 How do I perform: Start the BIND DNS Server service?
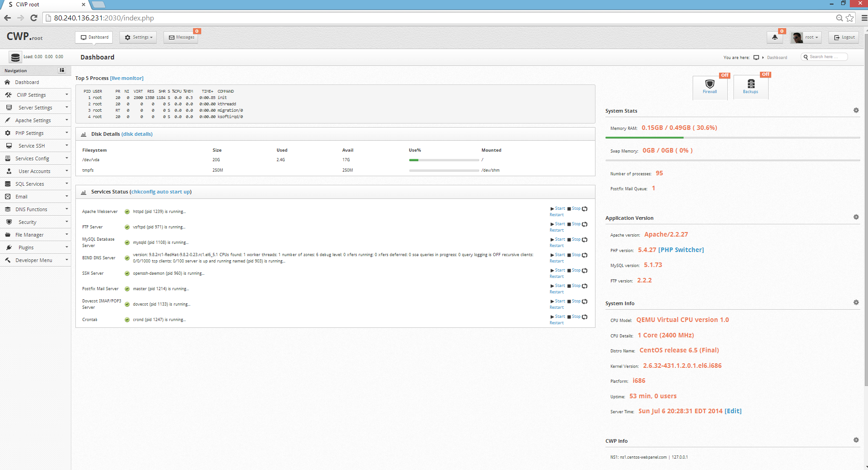click(x=558, y=255)
